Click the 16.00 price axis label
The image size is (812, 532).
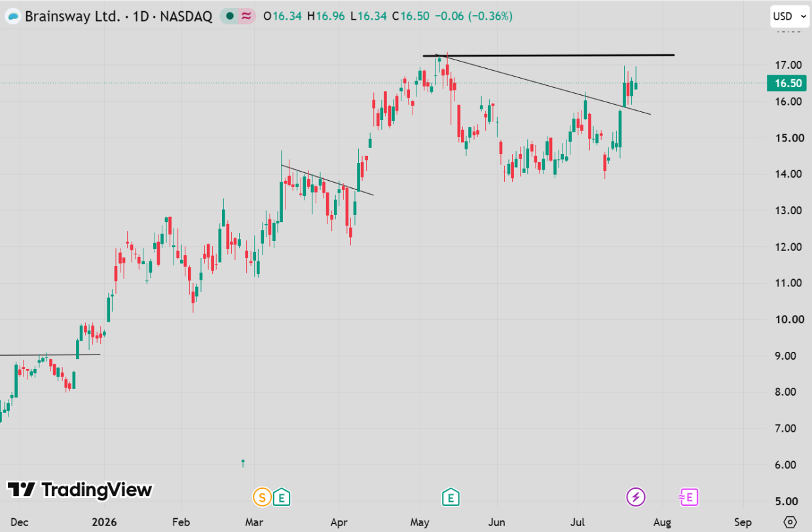tap(787, 102)
